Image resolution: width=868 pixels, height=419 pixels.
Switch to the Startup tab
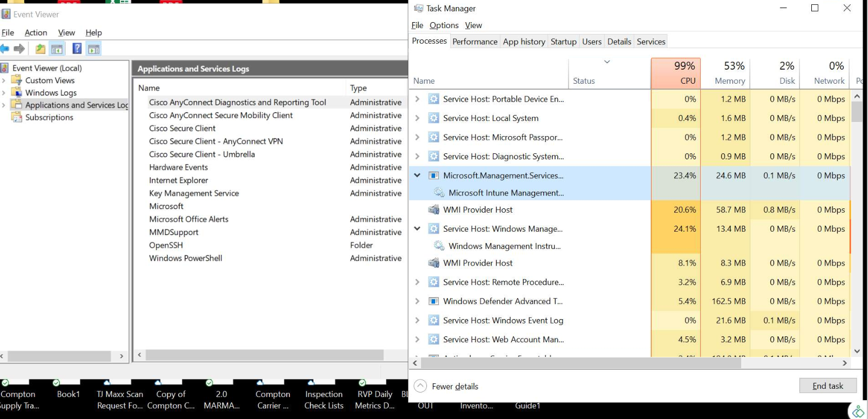click(x=564, y=42)
